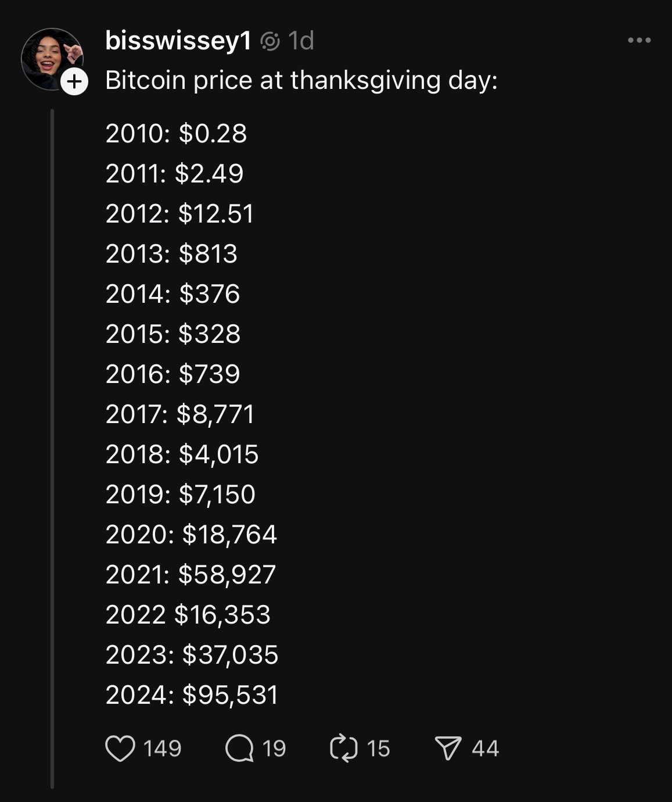Like the post with the heart icon
Screen dimensions: 672x802
120,748
